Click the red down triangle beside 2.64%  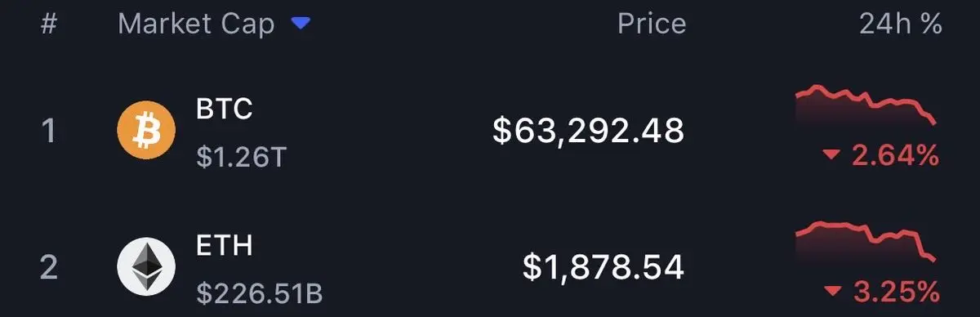point(833,155)
